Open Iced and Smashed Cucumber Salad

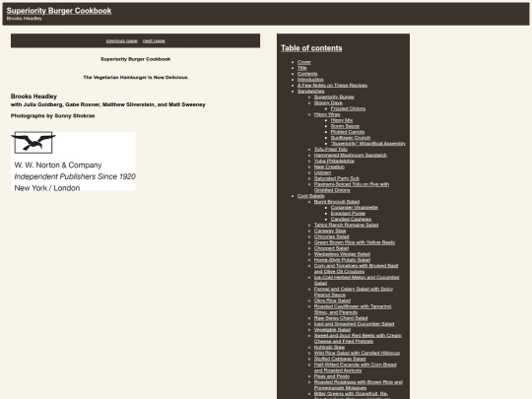(x=354, y=324)
